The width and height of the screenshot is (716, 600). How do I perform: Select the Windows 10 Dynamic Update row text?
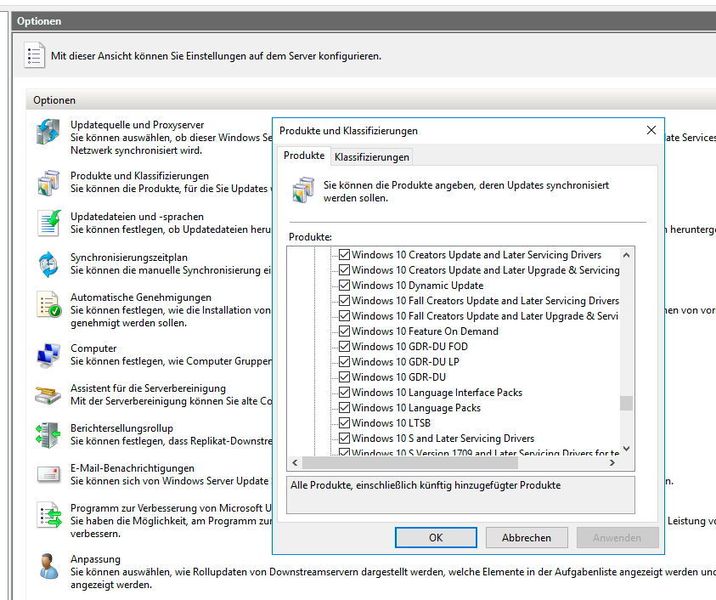pos(417,286)
